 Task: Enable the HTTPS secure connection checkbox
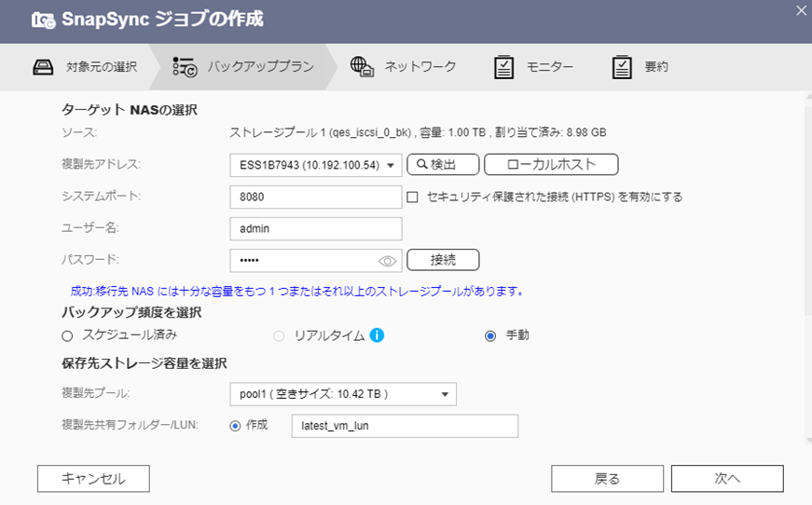point(413,197)
